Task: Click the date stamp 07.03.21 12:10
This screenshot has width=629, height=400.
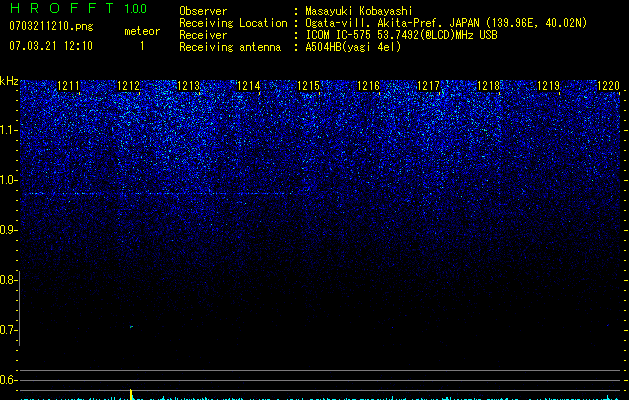Action: coord(51,46)
